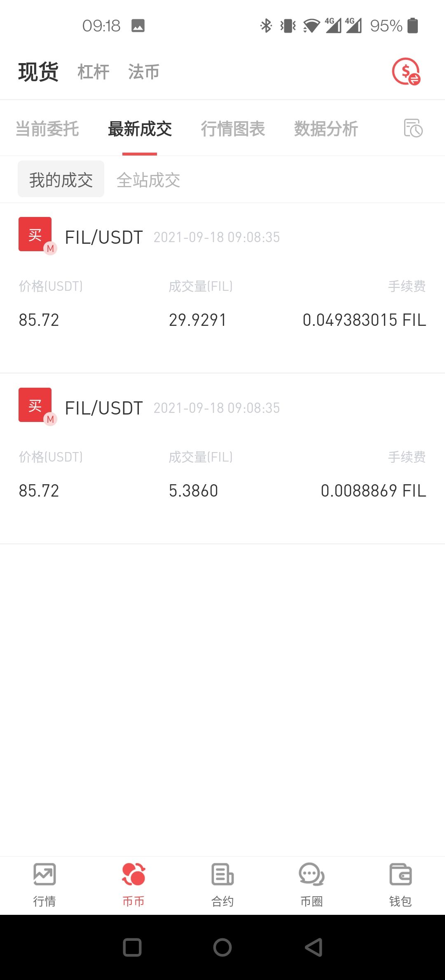The width and height of the screenshot is (445, 980).
Task: Open the 行情图表 chart tab
Action: point(233,129)
